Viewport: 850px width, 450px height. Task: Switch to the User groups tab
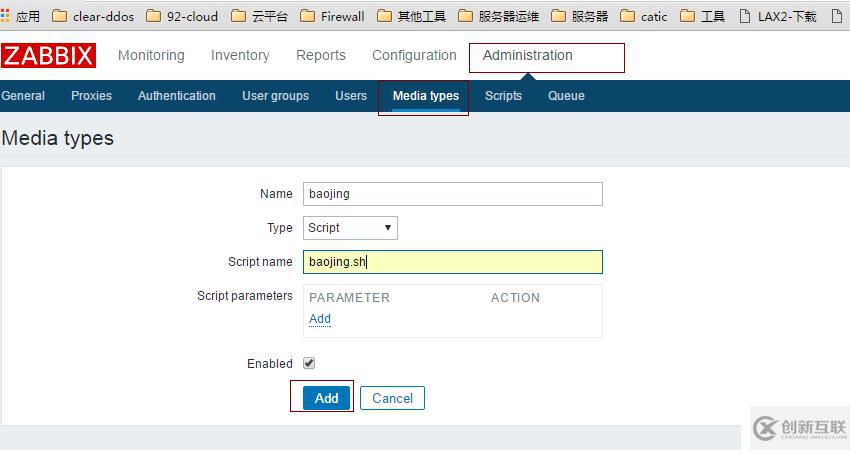(x=275, y=96)
